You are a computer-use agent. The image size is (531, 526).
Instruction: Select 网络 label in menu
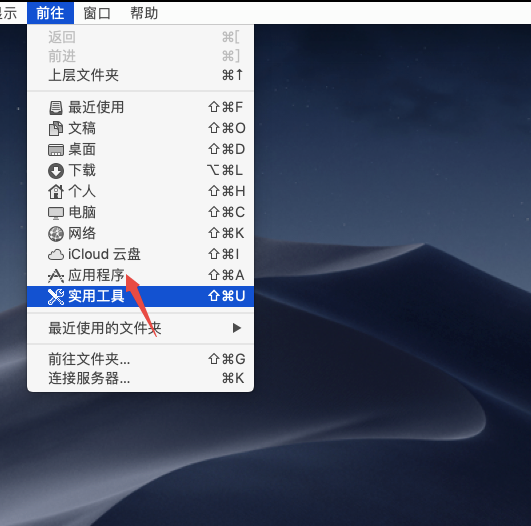(x=82, y=233)
